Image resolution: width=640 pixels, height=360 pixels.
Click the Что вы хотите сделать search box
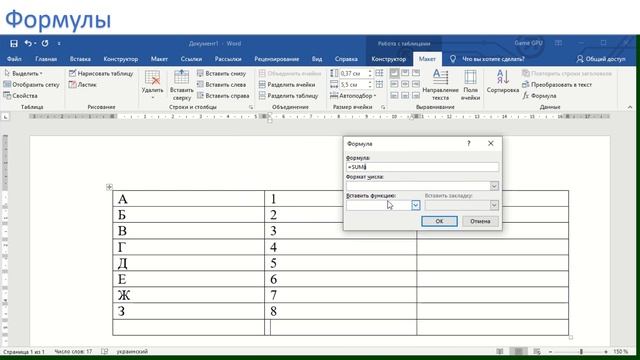pos(493,59)
